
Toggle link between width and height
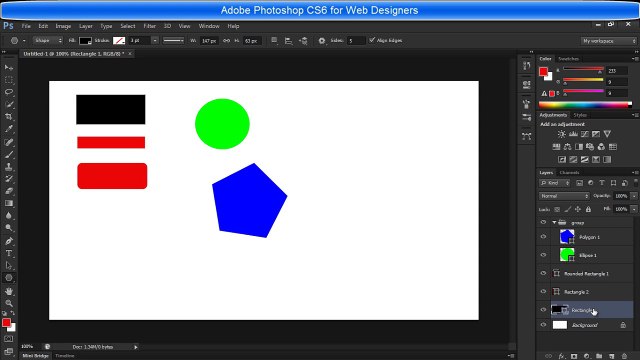pos(226,40)
